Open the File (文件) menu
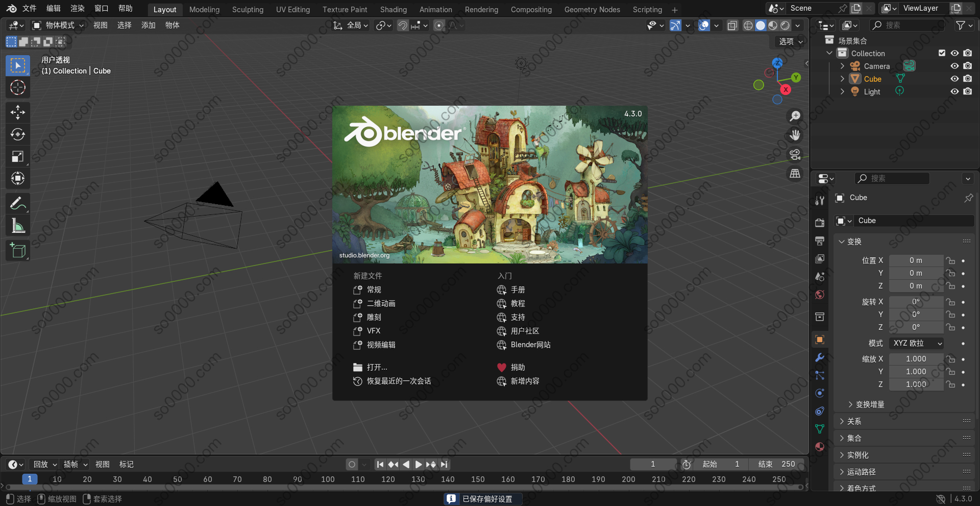 tap(30, 8)
